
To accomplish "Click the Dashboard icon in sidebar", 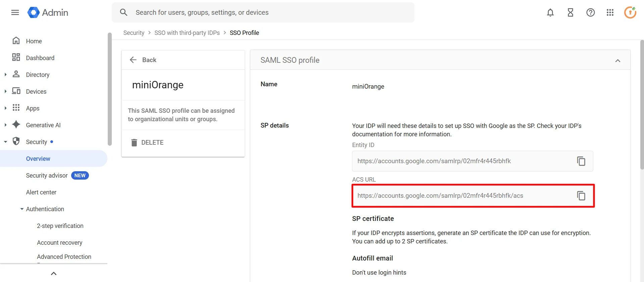I will [16, 57].
